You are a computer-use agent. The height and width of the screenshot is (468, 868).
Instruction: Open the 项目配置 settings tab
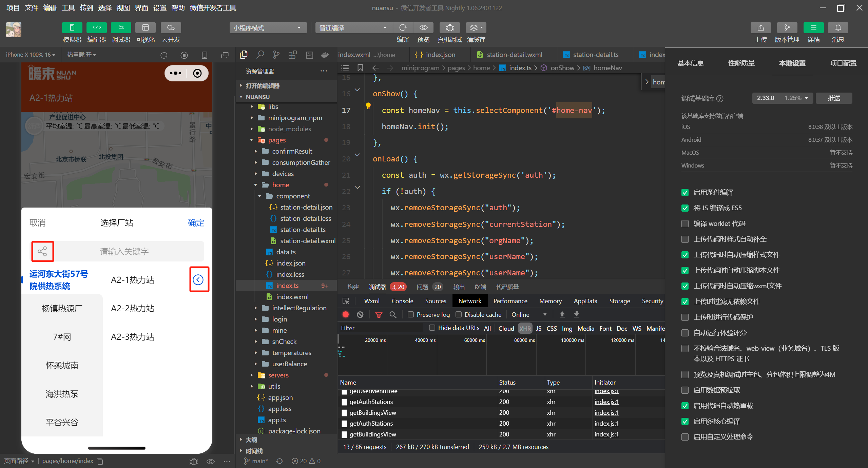[x=843, y=63]
